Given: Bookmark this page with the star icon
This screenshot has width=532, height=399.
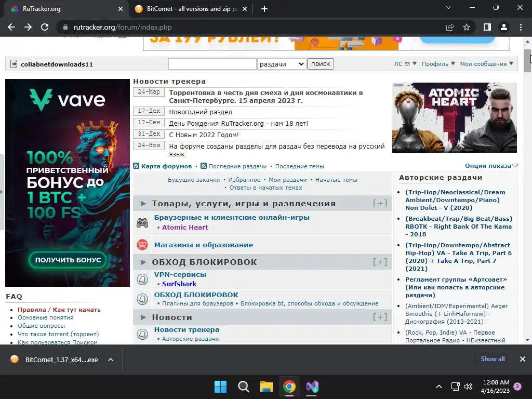Looking at the screenshot, I should point(467,27).
